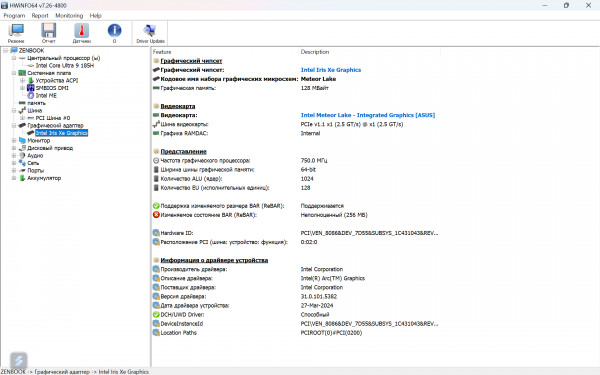600x375 pixels.
Task: Click Intel Meteor Lake - Integrated Graphics [ASUS] link
Action: 368,115
